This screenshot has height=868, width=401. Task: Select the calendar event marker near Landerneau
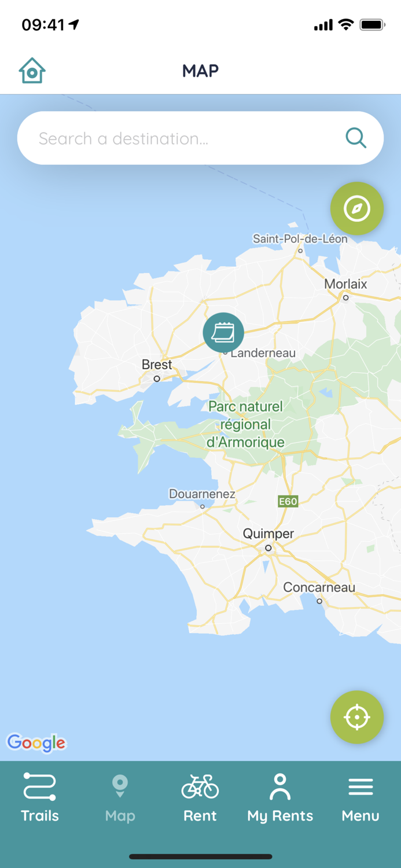(x=223, y=332)
